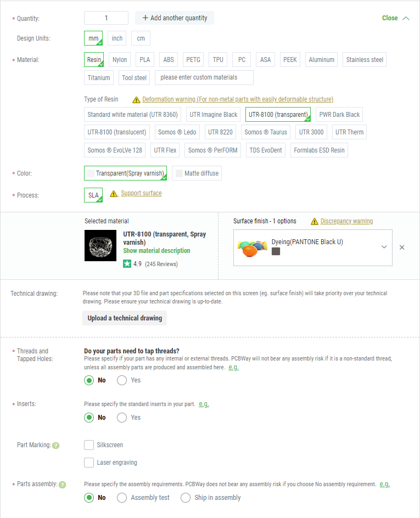Choose Stainless steel material
420x518 pixels.
[x=365, y=60]
